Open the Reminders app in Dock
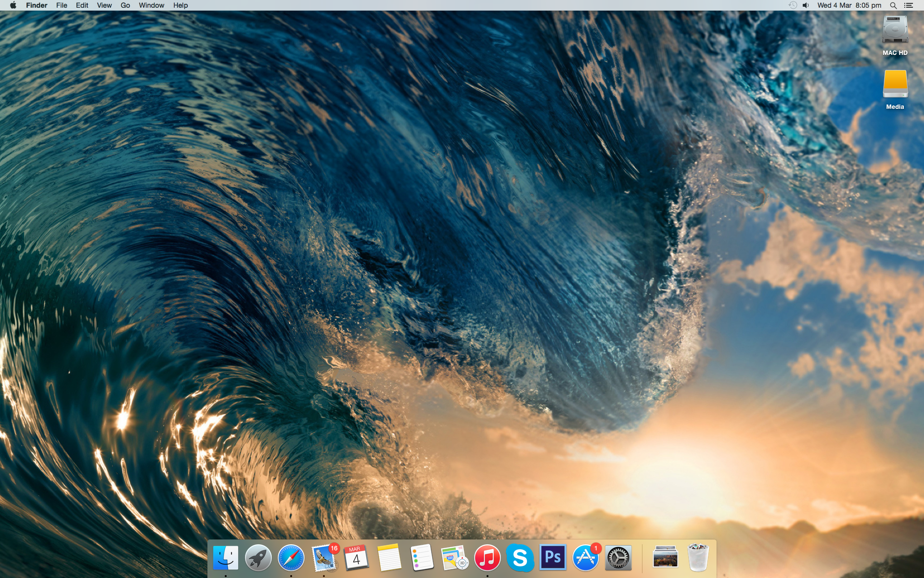The height and width of the screenshot is (578, 924). coord(422,558)
